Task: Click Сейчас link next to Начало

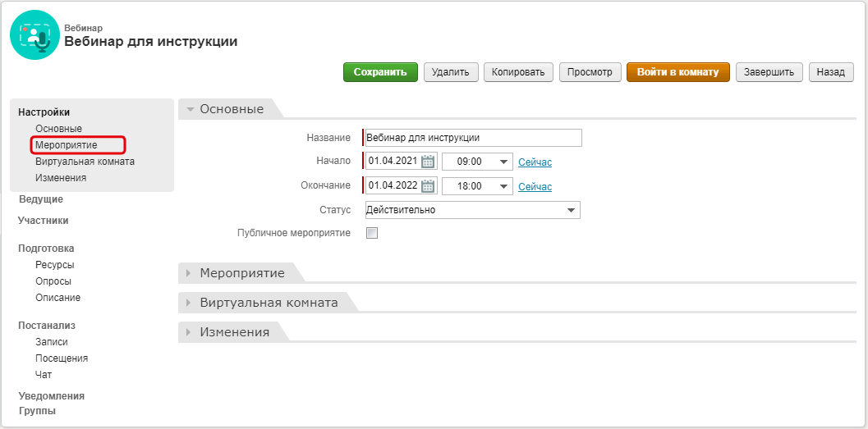Action: coord(535,162)
